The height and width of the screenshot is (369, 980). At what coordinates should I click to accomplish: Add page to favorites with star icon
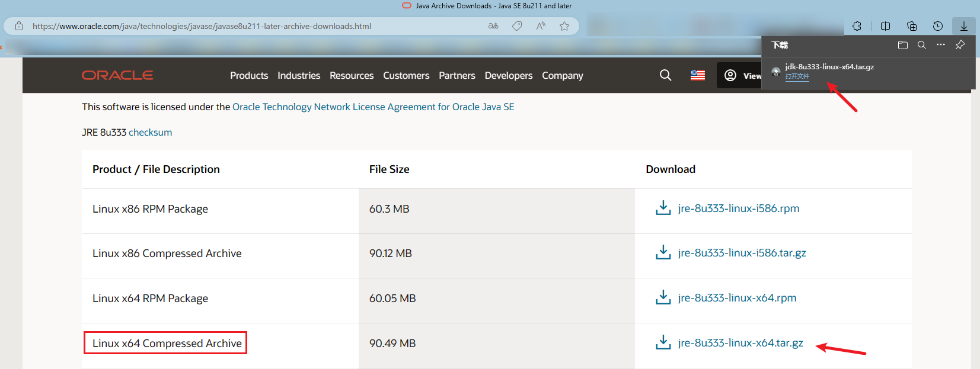pyautogui.click(x=564, y=26)
